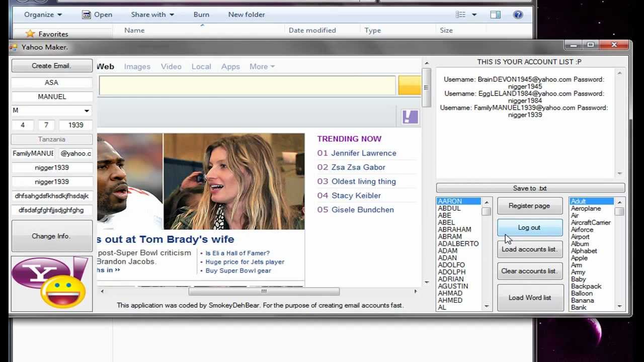The width and height of the screenshot is (644, 362).
Task: Switch to the Web tab
Action: pos(106,66)
